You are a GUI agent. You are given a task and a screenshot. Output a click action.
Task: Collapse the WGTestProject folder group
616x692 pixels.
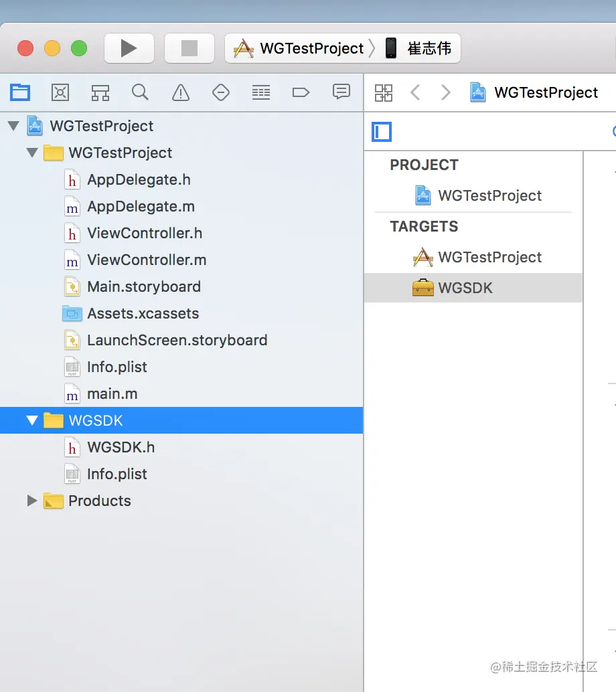point(32,153)
